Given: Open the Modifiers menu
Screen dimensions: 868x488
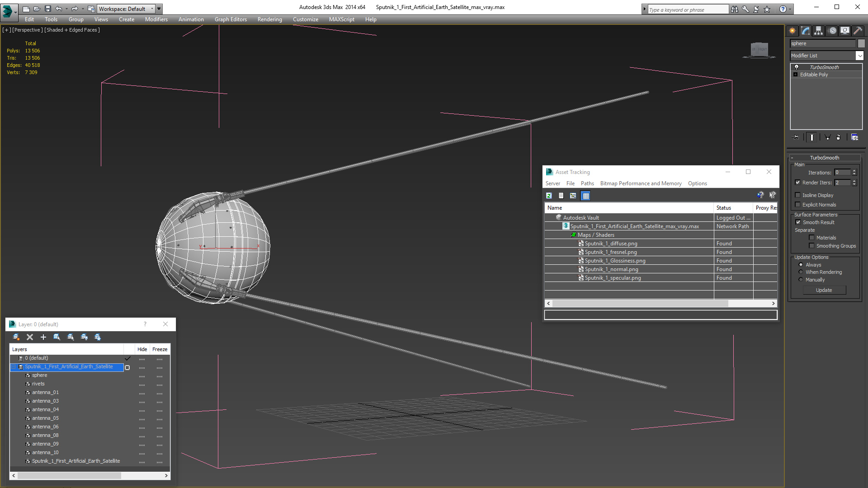Looking at the screenshot, I should tap(156, 19).
